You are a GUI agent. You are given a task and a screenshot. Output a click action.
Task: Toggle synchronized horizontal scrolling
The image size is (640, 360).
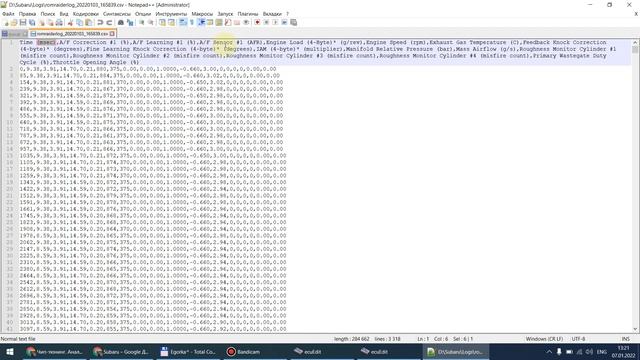(171, 22)
